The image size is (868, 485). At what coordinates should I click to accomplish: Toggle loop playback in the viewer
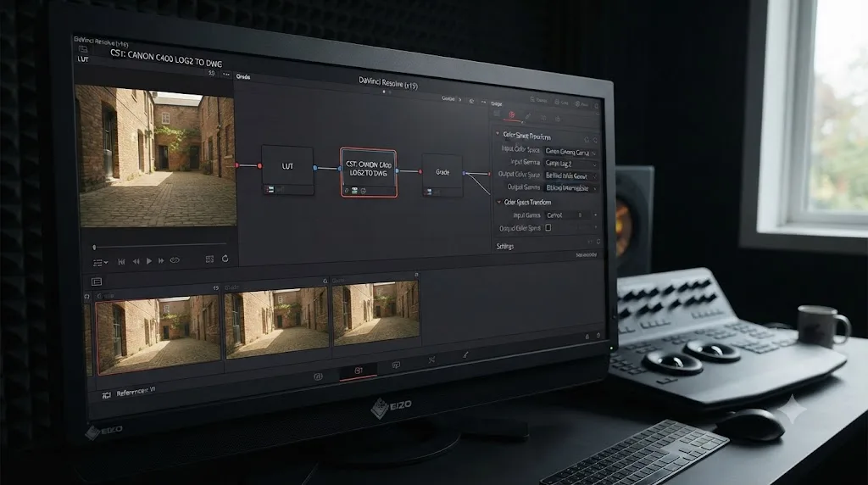175,259
